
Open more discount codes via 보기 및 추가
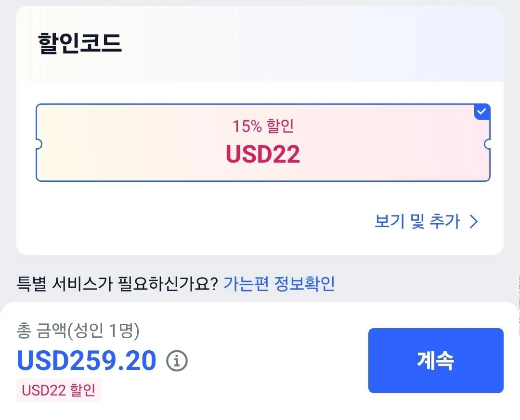click(418, 222)
